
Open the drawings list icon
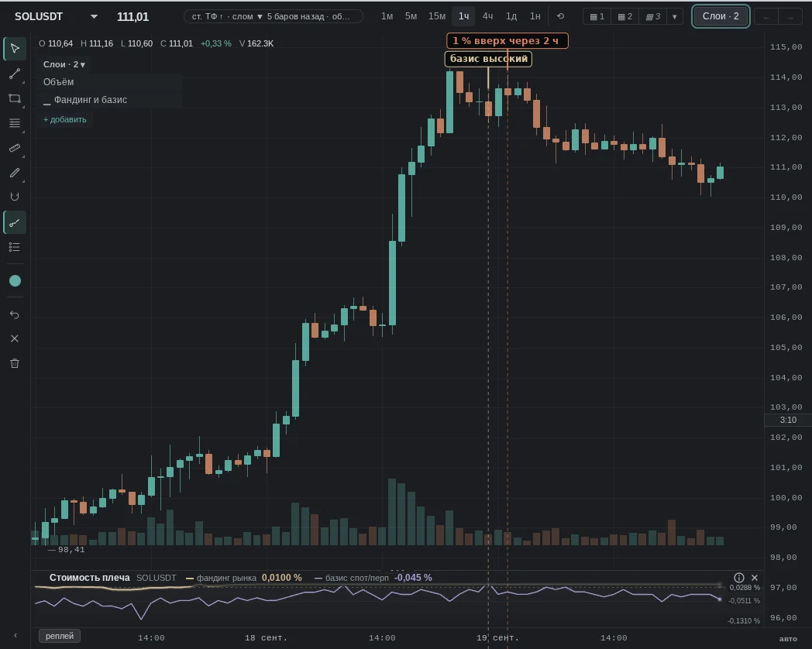(x=15, y=247)
